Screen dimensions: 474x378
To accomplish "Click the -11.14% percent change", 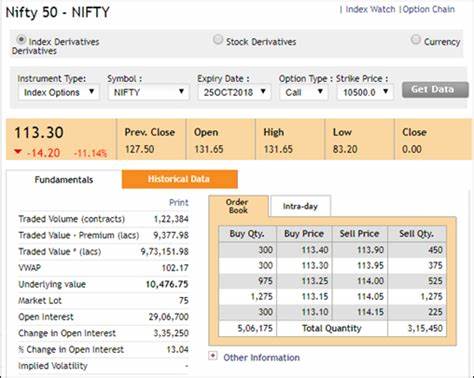I will (x=90, y=153).
